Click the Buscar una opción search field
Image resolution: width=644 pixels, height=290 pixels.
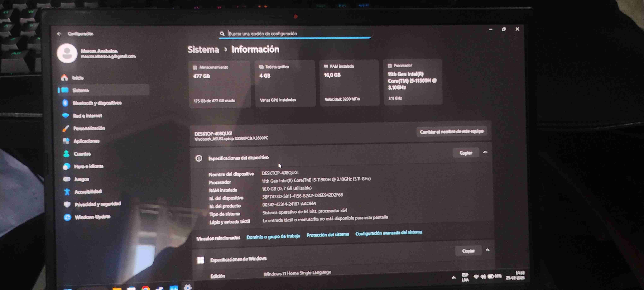(295, 33)
